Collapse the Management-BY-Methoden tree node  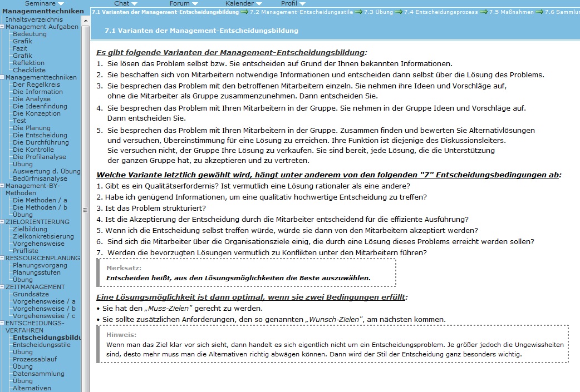click(x=2, y=186)
